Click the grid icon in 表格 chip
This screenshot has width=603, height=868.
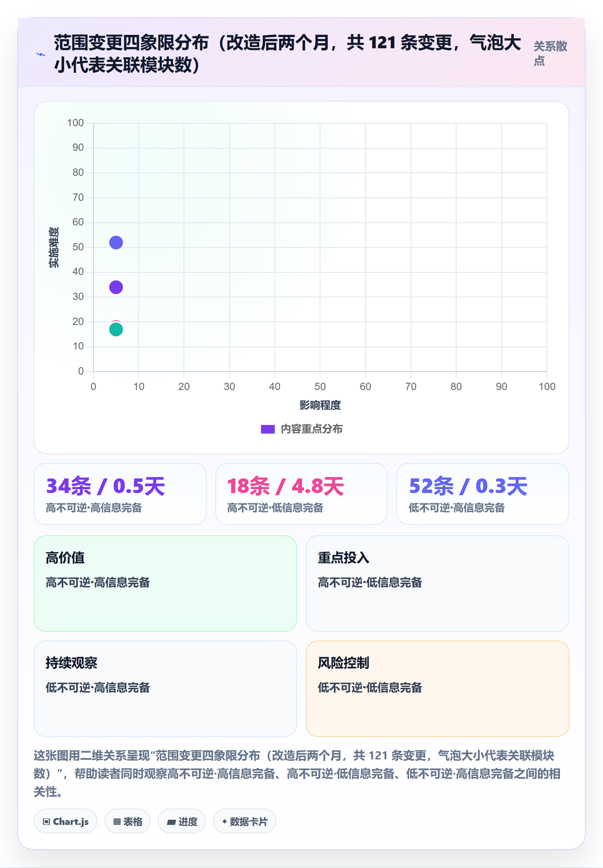(x=117, y=821)
